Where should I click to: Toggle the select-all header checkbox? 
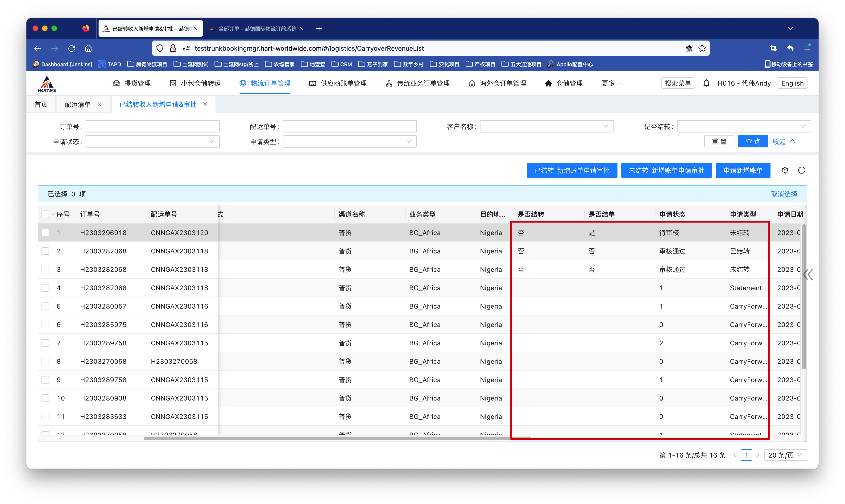45,214
